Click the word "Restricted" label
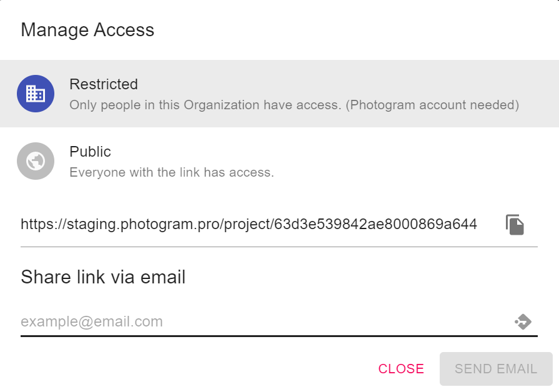Image resolution: width=559 pixels, height=392 pixels. (x=104, y=84)
